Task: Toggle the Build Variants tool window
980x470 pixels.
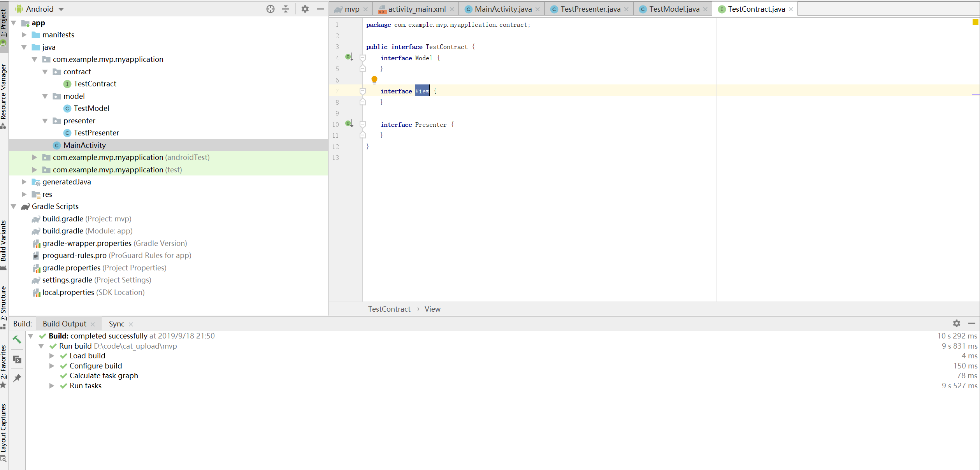Action: (x=4, y=241)
